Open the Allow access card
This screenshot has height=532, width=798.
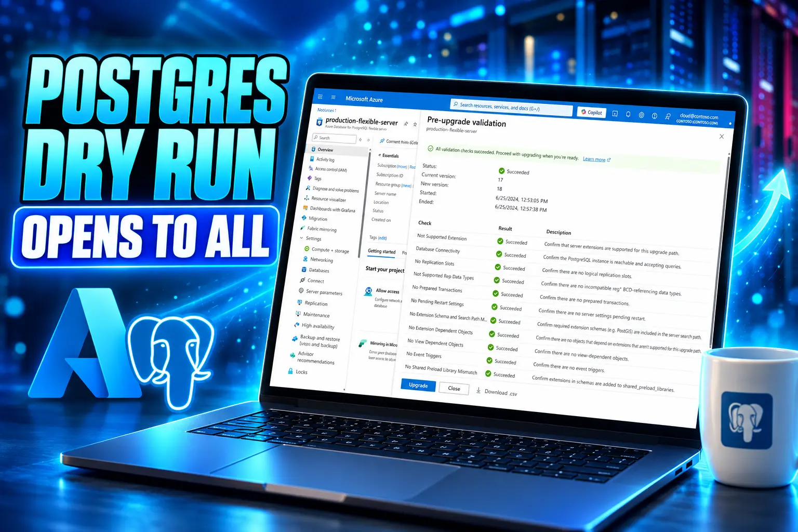(x=383, y=298)
